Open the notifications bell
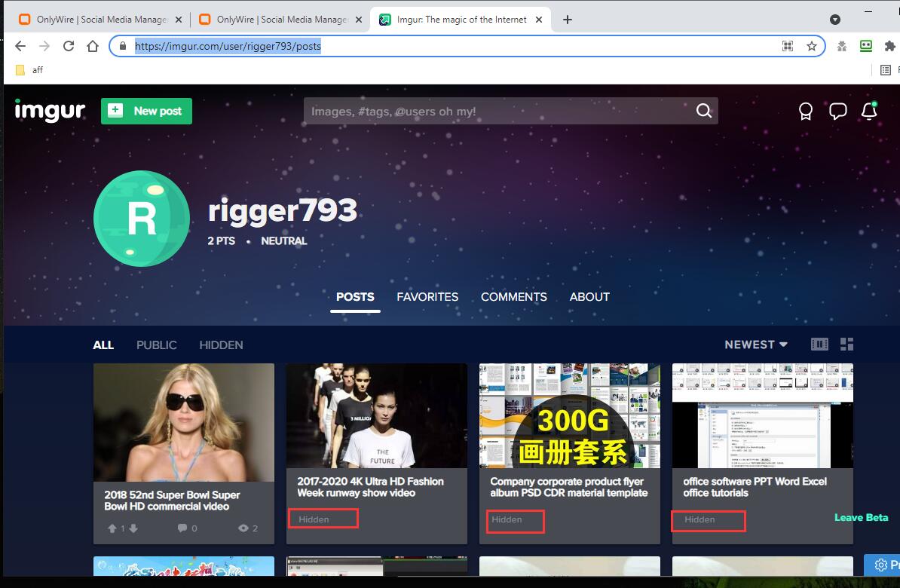900x588 pixels. [x=869, y=111]
